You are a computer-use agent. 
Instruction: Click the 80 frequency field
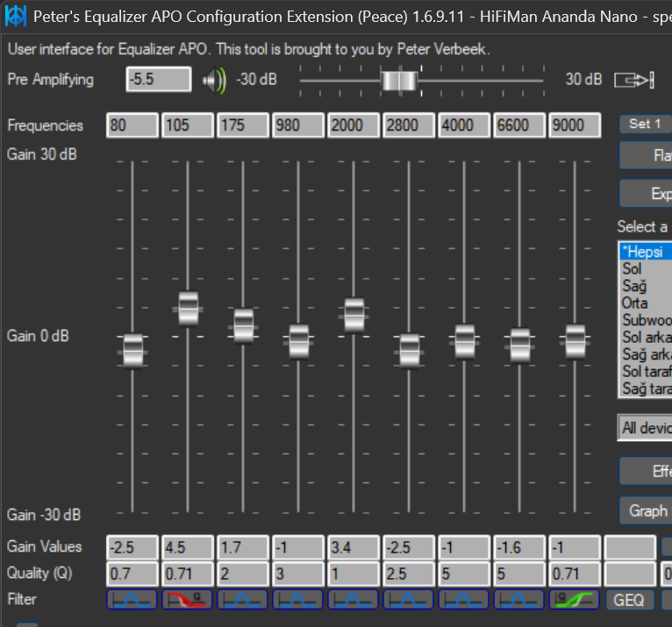pos(132,125)
